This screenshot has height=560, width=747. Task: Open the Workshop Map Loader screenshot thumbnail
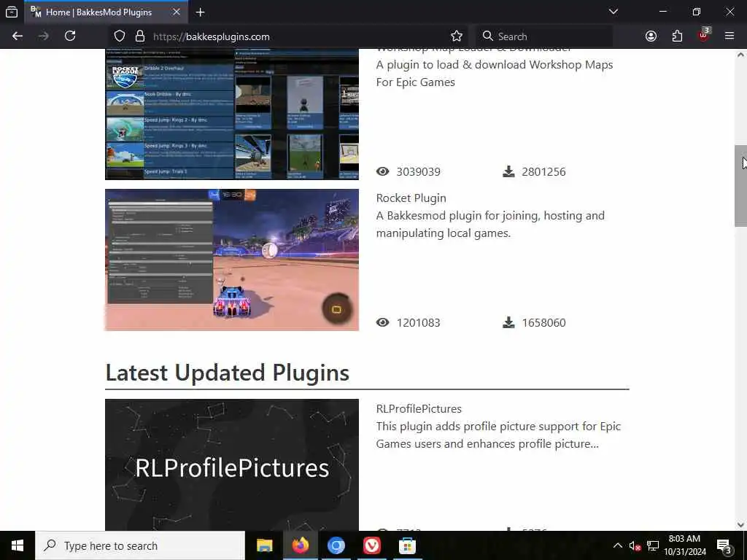click(232, 114)
